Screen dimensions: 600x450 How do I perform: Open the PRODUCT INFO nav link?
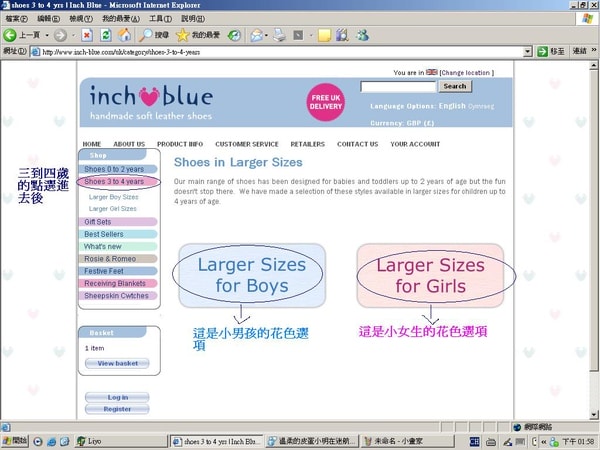pos(180,144)
